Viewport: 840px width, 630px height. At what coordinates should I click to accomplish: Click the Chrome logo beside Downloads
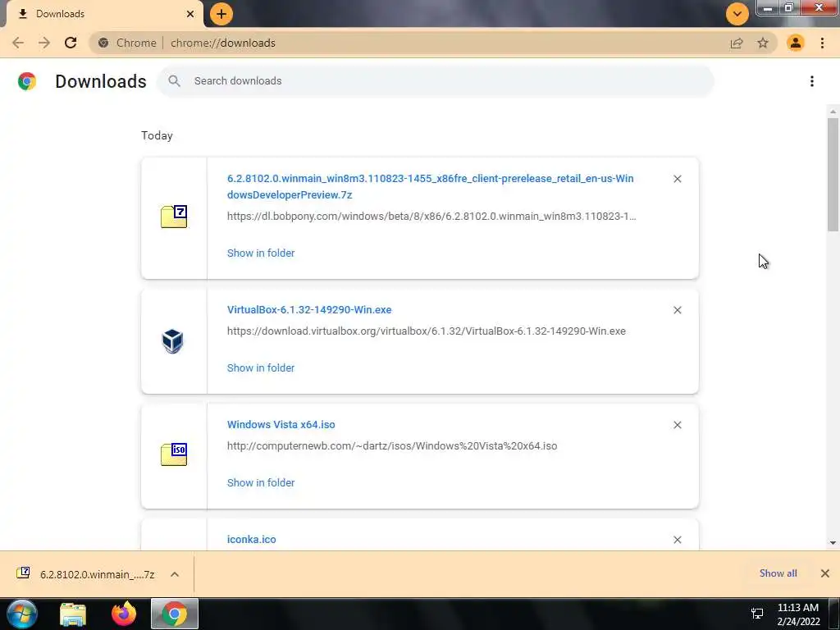(27, 81)
